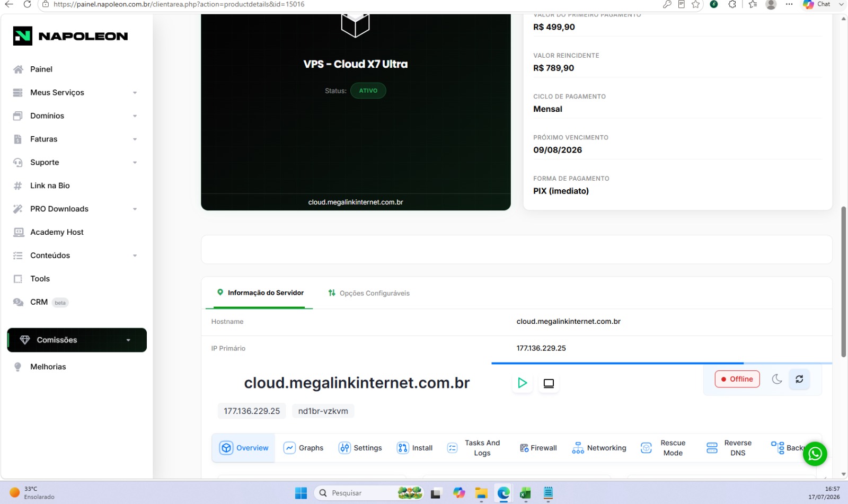Refresh server status with the sync icon
The height and width of the screenshot is (504, 848).
[799, 379]
